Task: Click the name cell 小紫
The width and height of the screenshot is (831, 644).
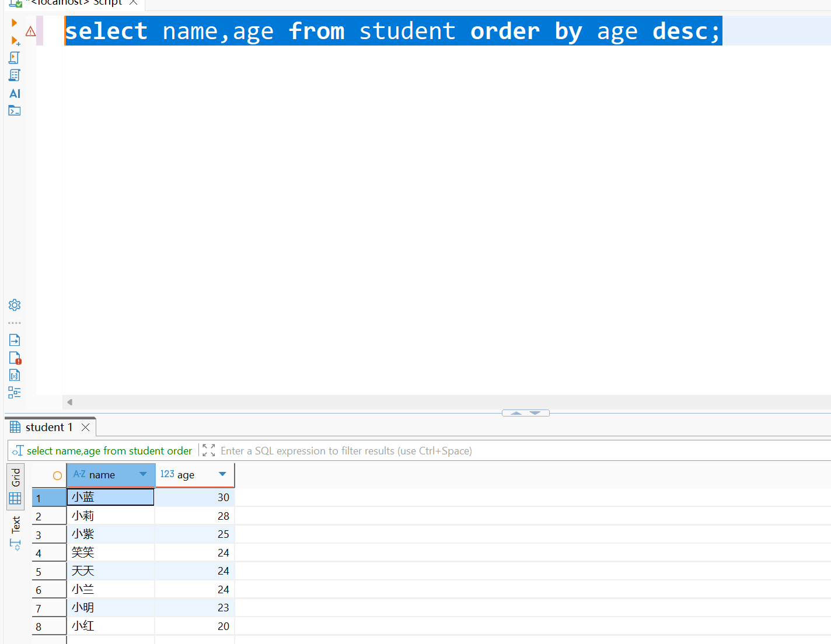Action: [x=111, y=534]
